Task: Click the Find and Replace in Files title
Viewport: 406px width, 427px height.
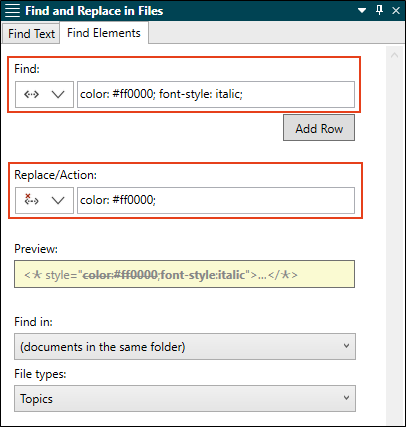Action: 94,11
